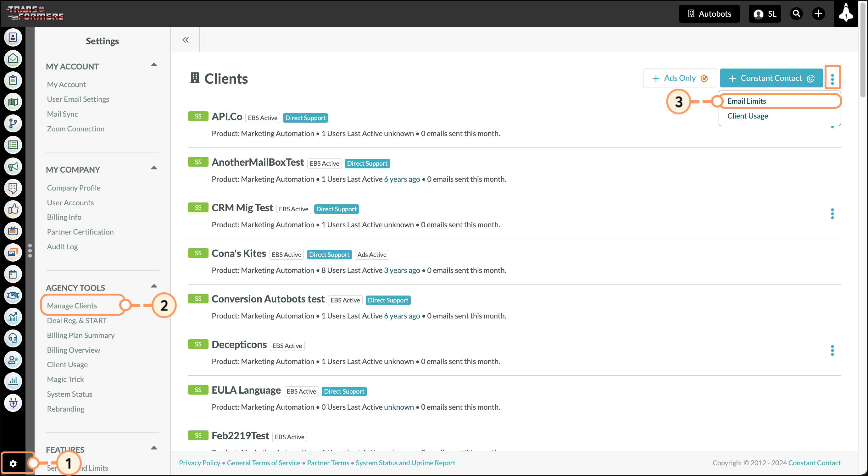Image resolution: width=868 pixels, height=476 pixels.
Task: Open the thumbs-up social sidebar icon
Action: point(13,209)
